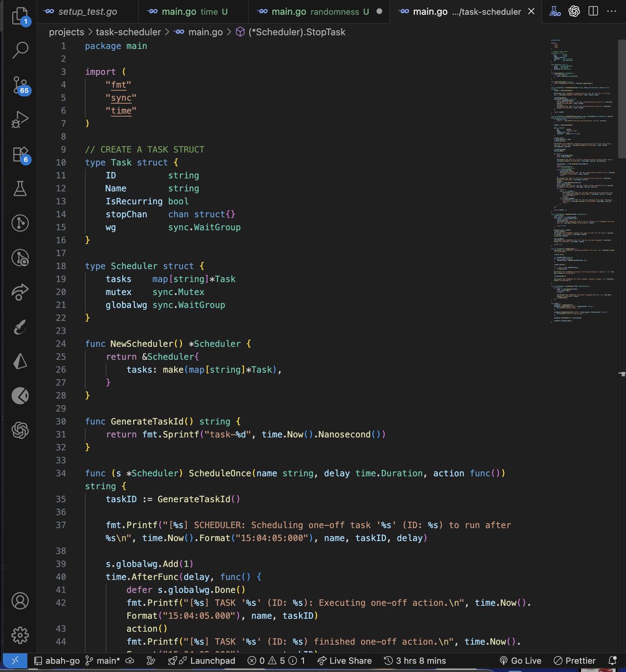Click the editor vertical scrollbar marker
The height and width of the screenshot is (672, 626).
[622, 373]
